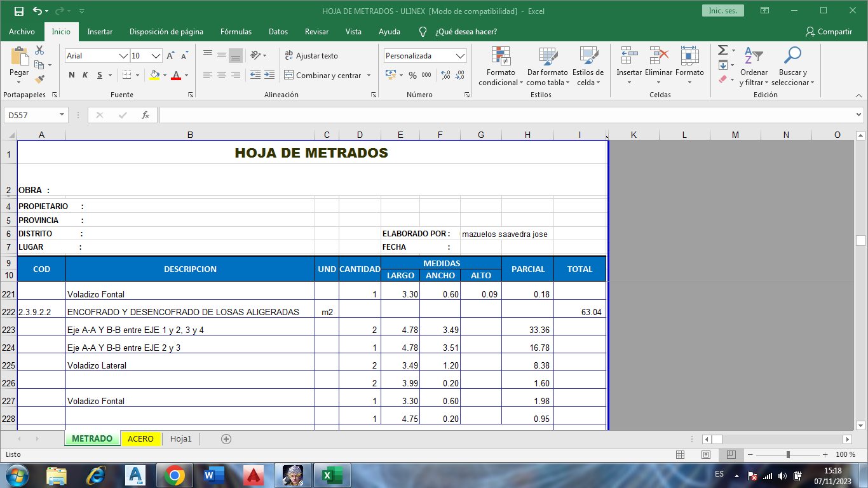Decrease font size with small A icon
This screenshot has height=488, width=868.
pos(184,56)
